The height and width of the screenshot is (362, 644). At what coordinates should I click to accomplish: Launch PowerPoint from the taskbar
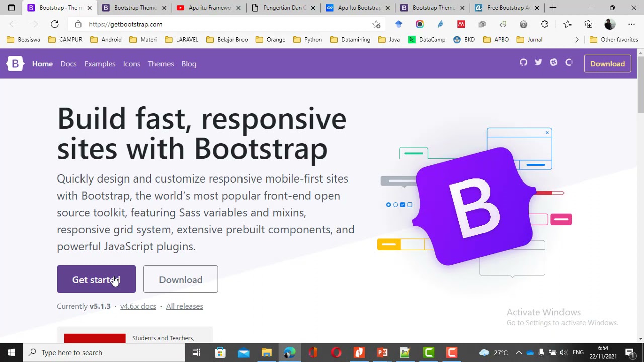pyautogui.click(x=382, y=352)
